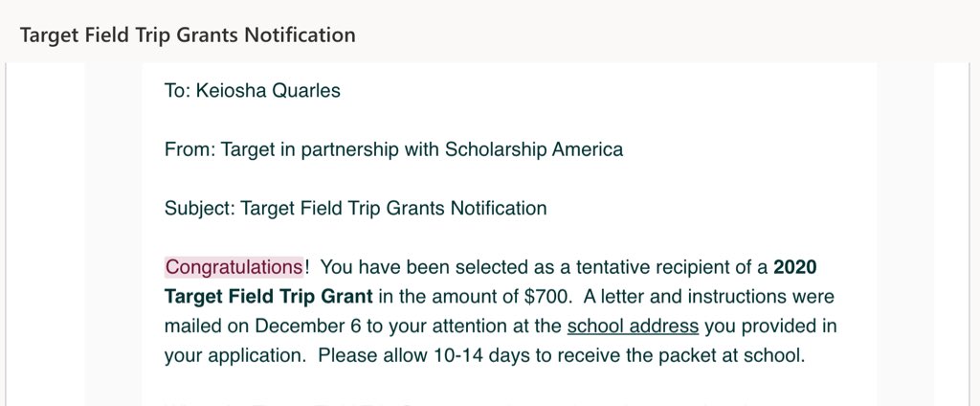The image size is (980, 406).
Task: Click the "Please allow" sentence start
Action: click(x=373, y=356)
